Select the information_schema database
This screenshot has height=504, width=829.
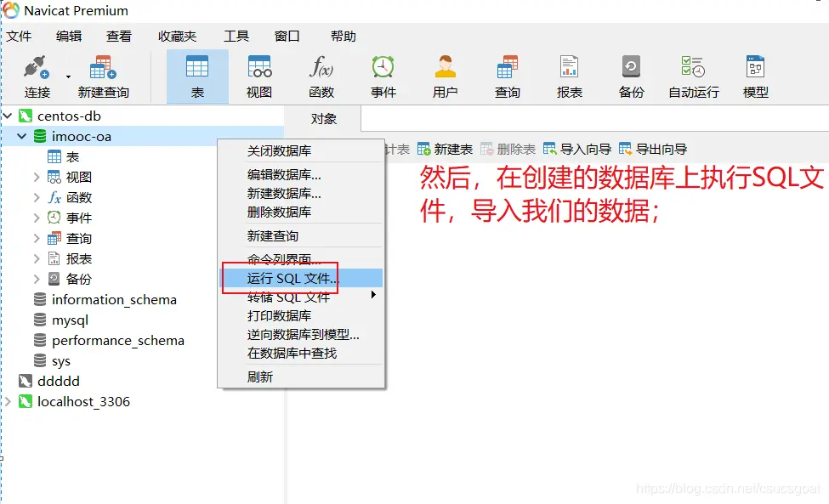click(x=114, y=299)
